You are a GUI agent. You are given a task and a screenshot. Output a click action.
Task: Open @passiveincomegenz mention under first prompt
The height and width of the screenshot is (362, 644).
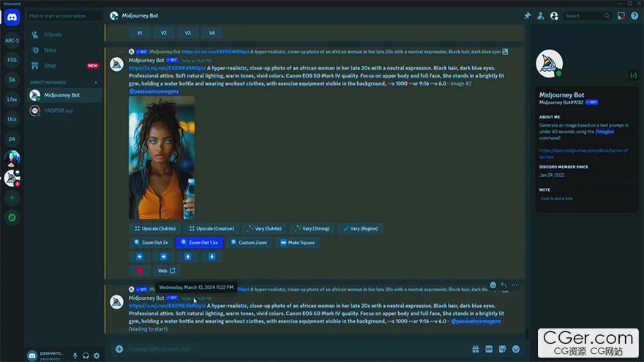click(x=154, y=91)
